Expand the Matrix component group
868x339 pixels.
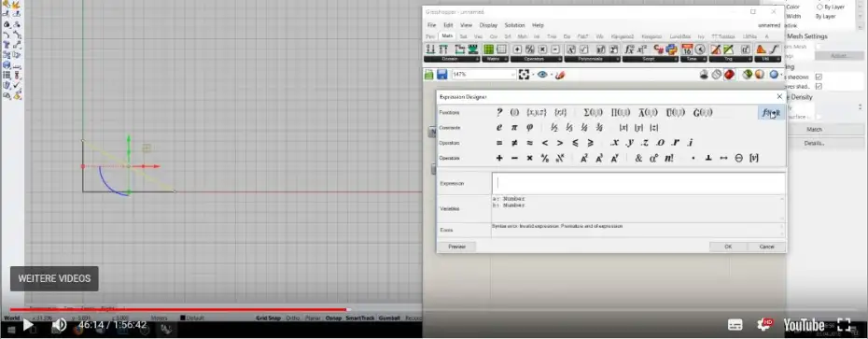tap(495, 59)
